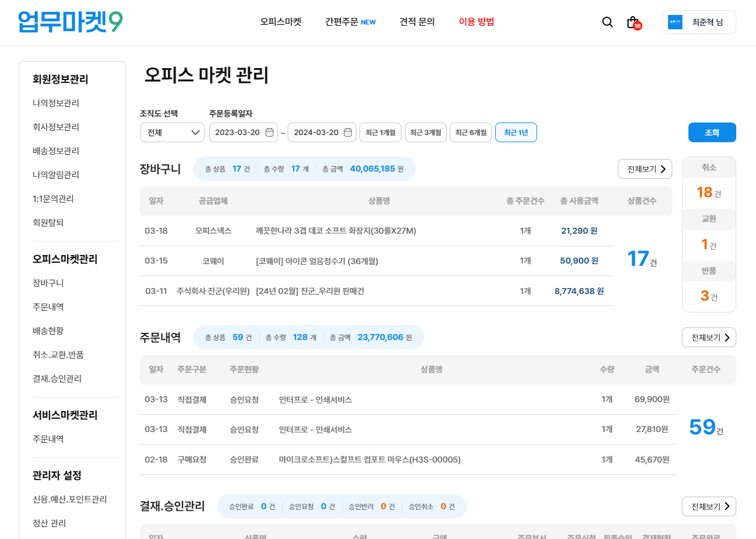Click arrow on 주문내역 전체보기 button

(727, 338)
